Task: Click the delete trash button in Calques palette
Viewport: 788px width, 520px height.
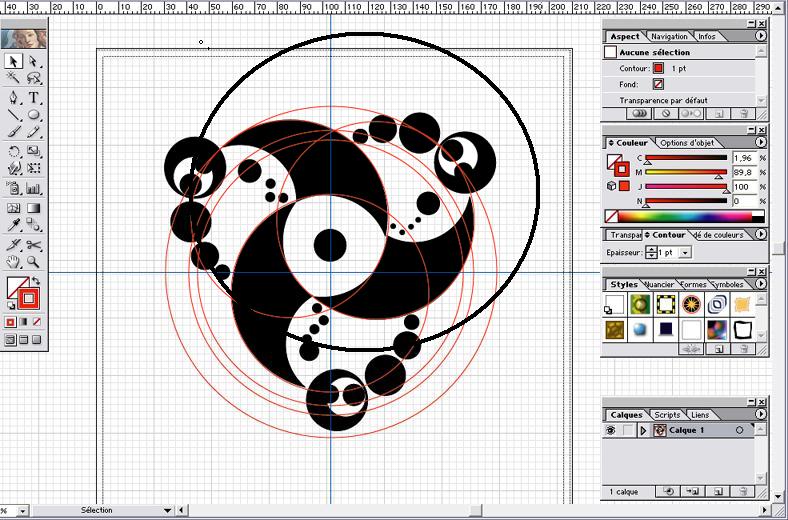Action: 744,491
